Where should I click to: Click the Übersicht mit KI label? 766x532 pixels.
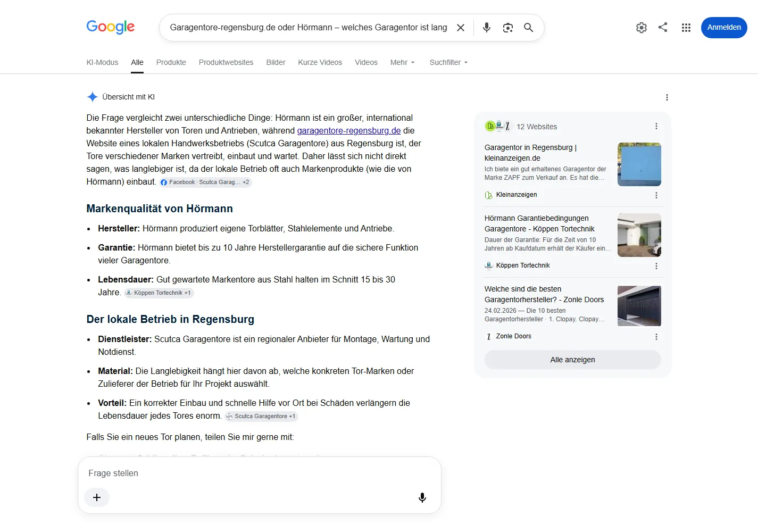tap(128, 97)
